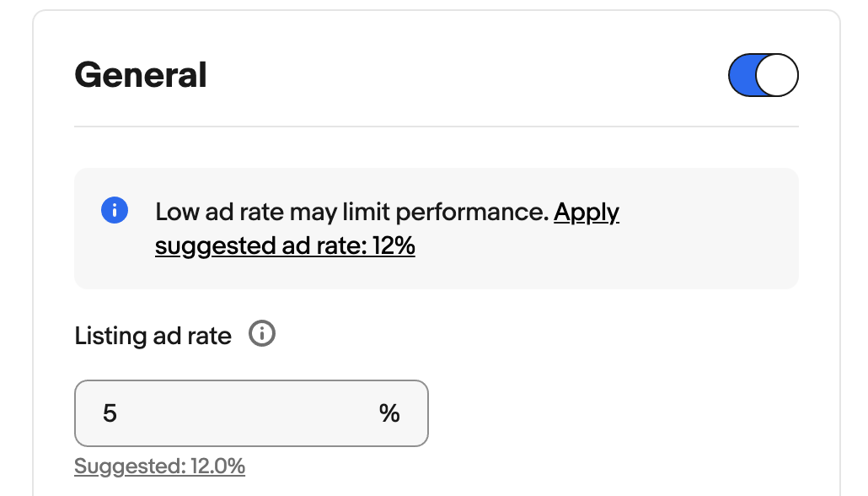Click the divider line beneath the General heading
The width and height of the screenshot is (868, 496).
tap(437, 127)
